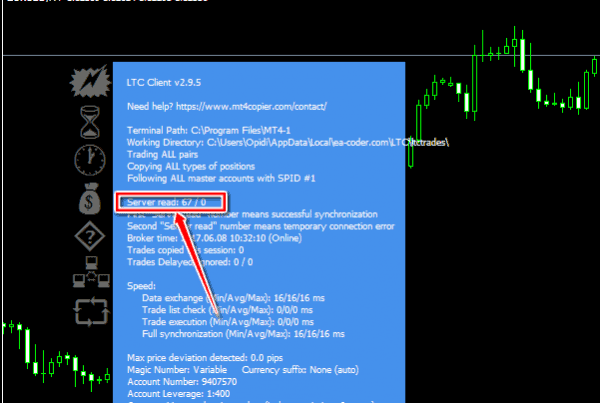The image size is (600, 403).
Task: Select the 'Data exchange' speed line
Action: click(x=233, y=298)
